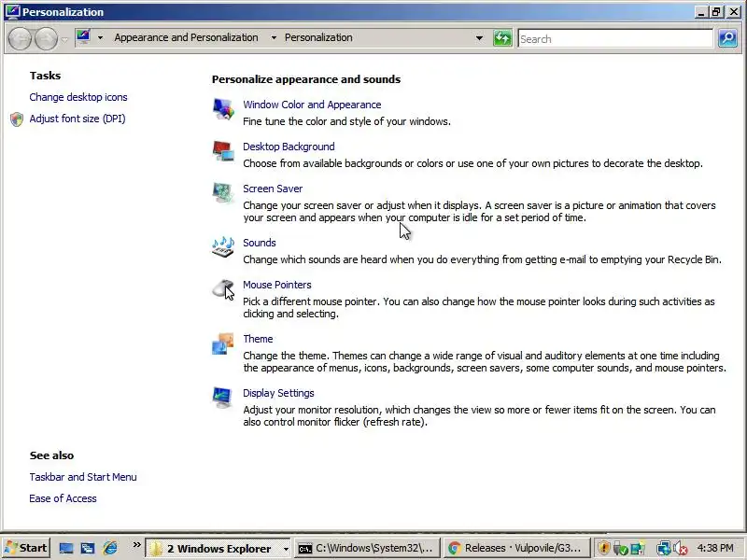
Task: Open the Start menu
Action: click(x=26, y=548)
